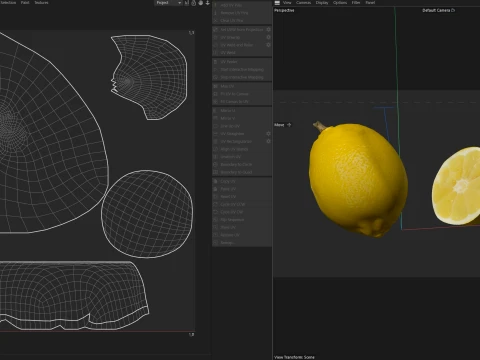The image size is (480, 360).
Task: Click Start Interactive Mapping
Action: [242, 70]
